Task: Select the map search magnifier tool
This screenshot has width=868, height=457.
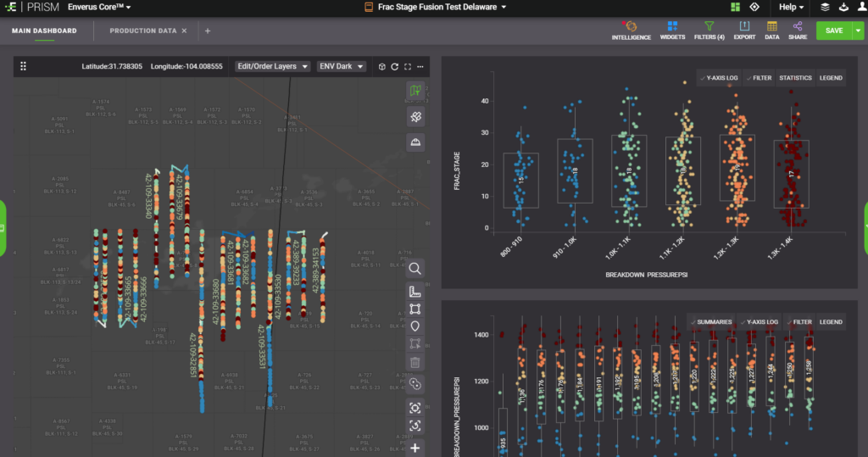Action: coord(415,269)
